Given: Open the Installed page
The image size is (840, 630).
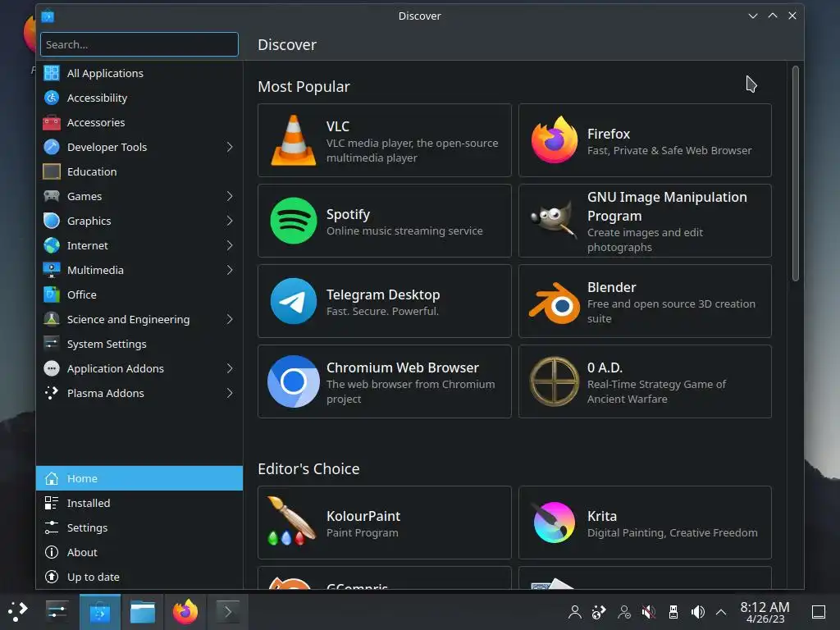Looking at the screenshot, I should (139, 503).
